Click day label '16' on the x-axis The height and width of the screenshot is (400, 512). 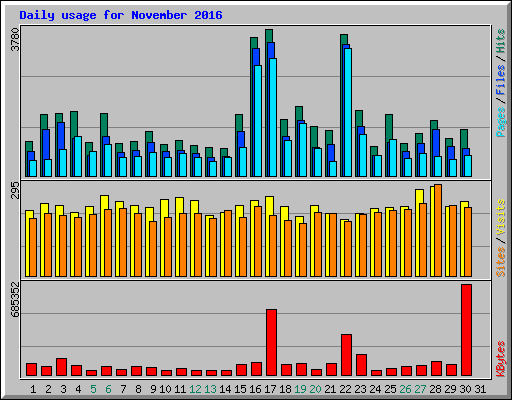[x=255, y=389]
